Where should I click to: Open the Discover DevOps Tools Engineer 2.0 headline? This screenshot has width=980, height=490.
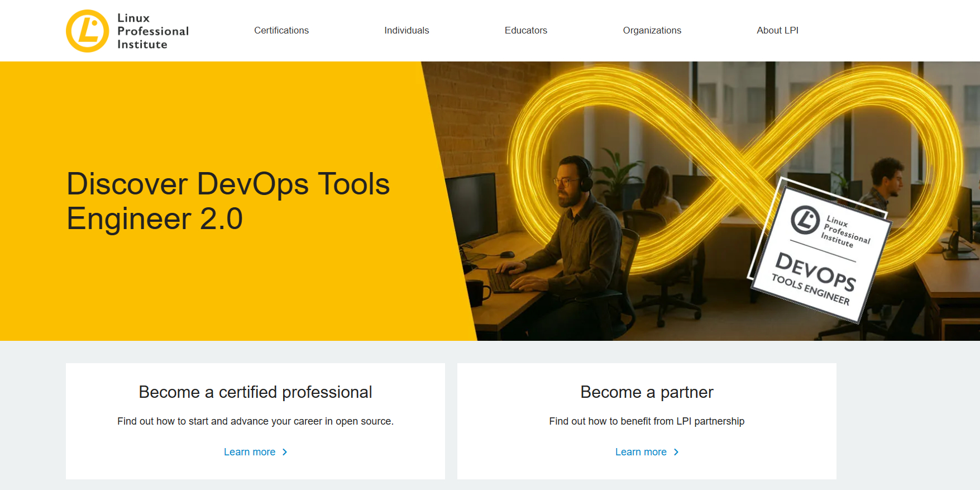[x=228, y=201]
